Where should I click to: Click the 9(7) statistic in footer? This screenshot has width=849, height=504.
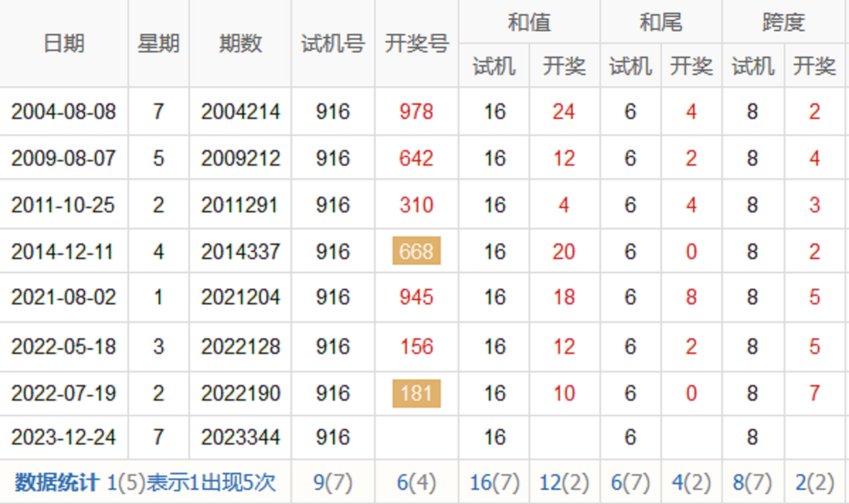(333, 483)
